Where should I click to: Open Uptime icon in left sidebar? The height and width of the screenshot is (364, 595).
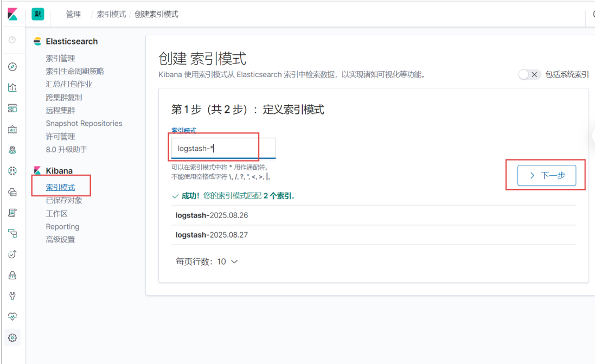pos(12,254)
